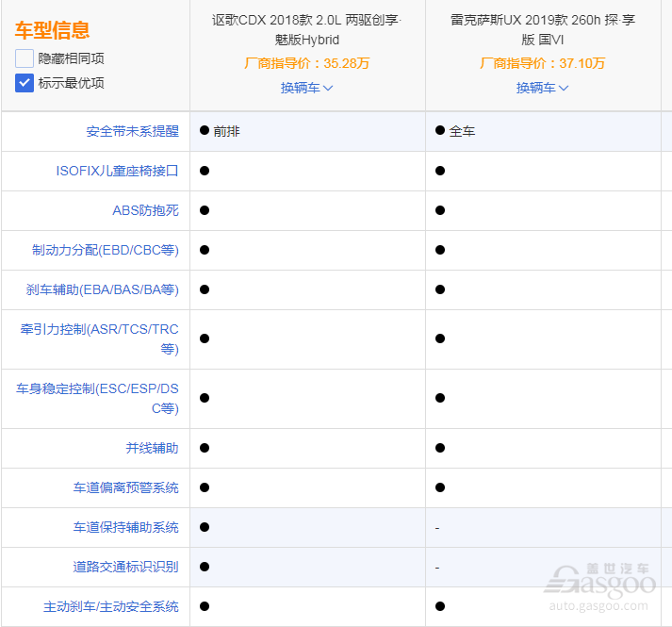672x627 pixels.
Task: Click the 厂商指导价:35.28万 price
Action: point(307,63)
